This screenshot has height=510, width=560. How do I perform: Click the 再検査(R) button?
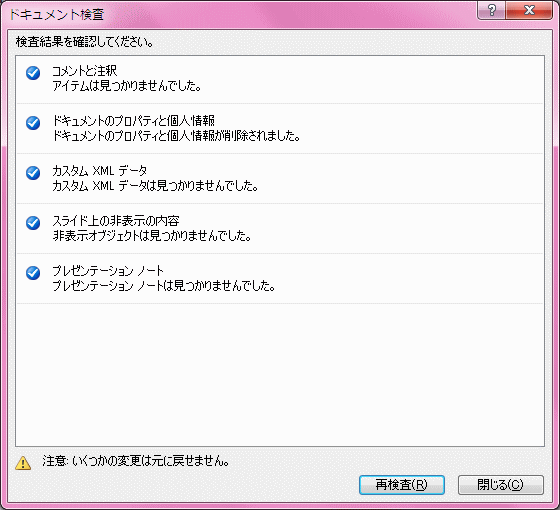[x=401, y=485]
